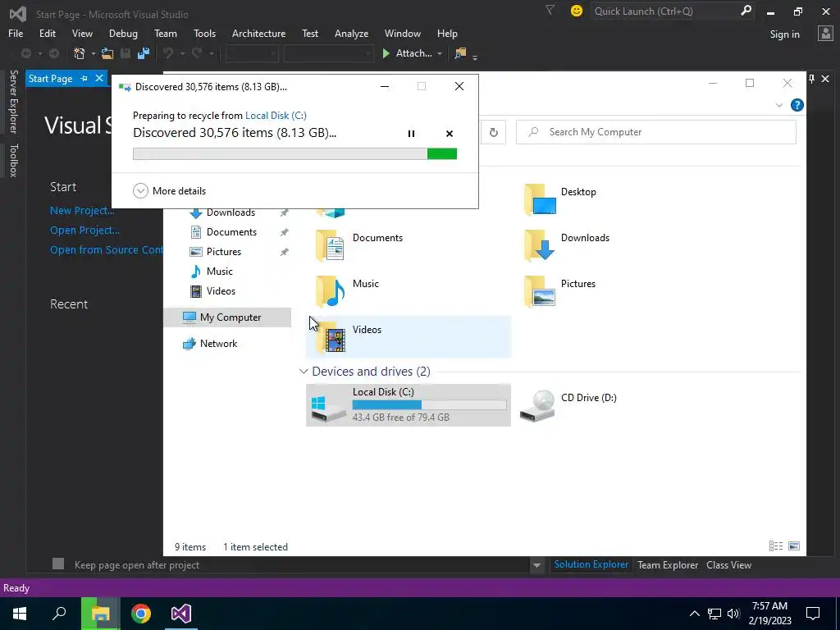This screenshot has width=840, height=630.
Task: Cancel the recycle operation with the X
Action: 450,134
